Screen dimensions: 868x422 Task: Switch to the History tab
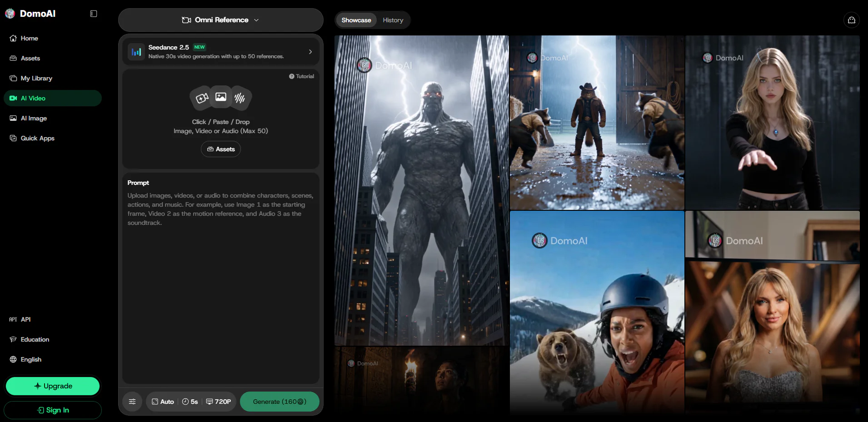coord(393,20)
